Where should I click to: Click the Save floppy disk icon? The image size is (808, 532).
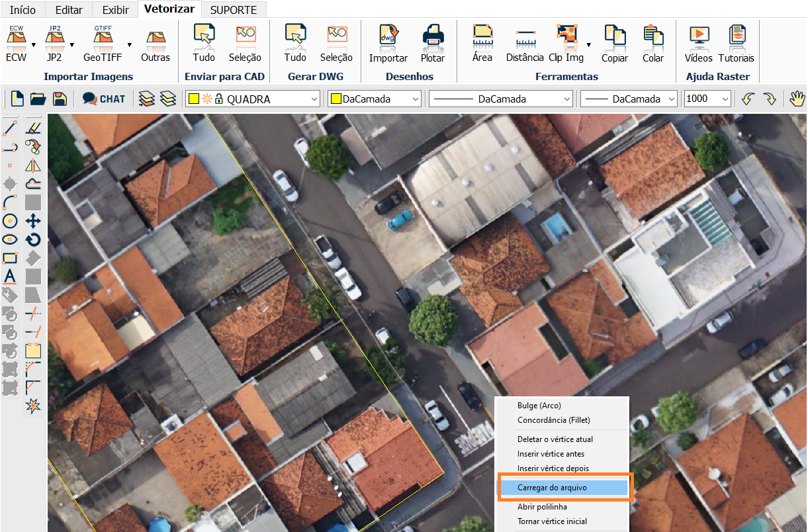point(60,99)
